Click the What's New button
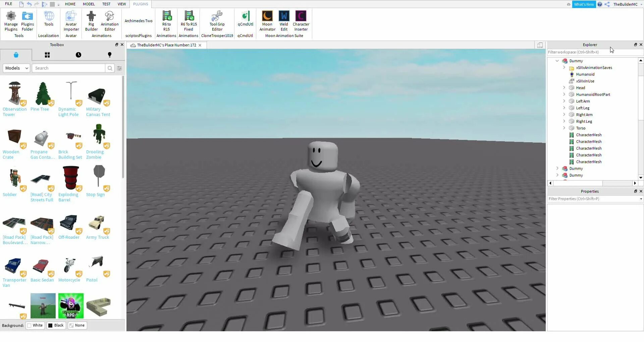This screenshot has height=342, width=644. pyautogui.click(x=584, y=4)
